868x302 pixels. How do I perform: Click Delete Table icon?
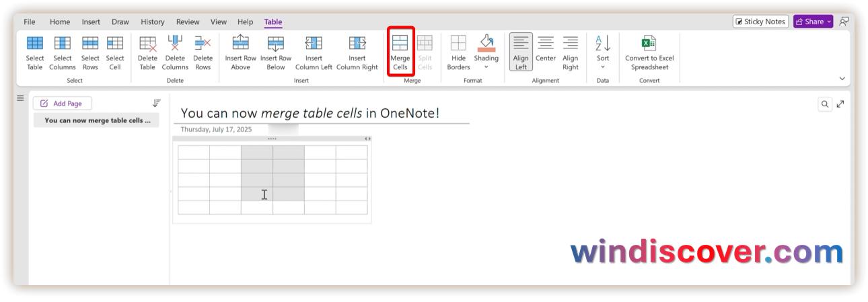point(147,43)
